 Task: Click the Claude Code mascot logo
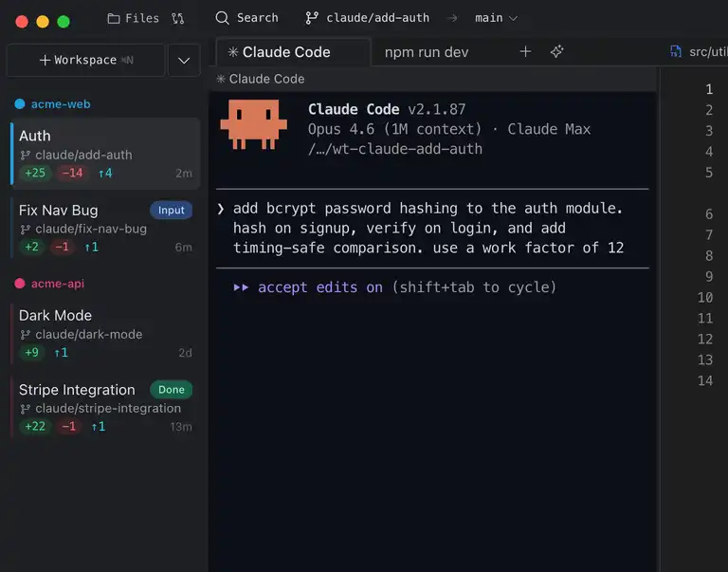tap(253, 124)
